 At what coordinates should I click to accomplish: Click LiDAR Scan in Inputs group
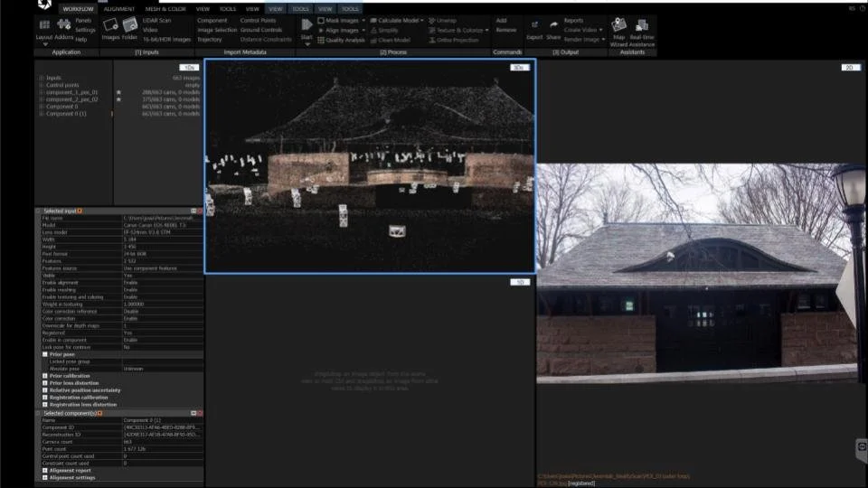coord(157,21)
